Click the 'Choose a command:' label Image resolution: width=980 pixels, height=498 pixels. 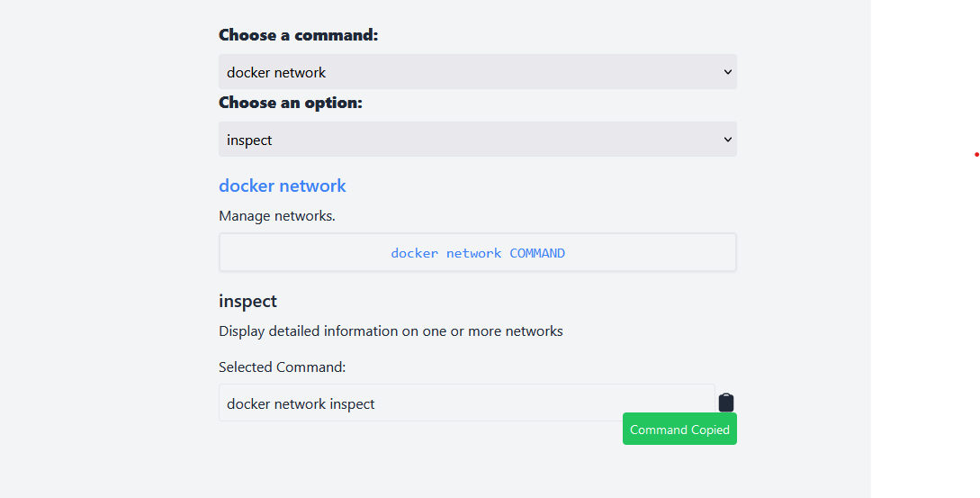[298, 35]
